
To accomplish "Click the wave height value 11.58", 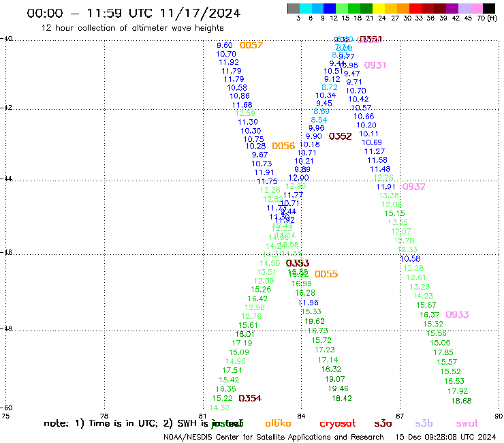I will 377,160.
